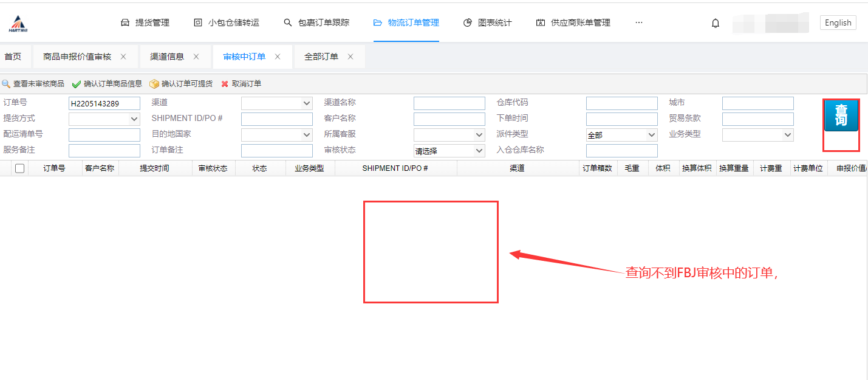Image resolution: width=868 pixels, height=380 pixels.
Task: Click the green check 确认订单商品信息 icon
Action: tap(76, 84)
